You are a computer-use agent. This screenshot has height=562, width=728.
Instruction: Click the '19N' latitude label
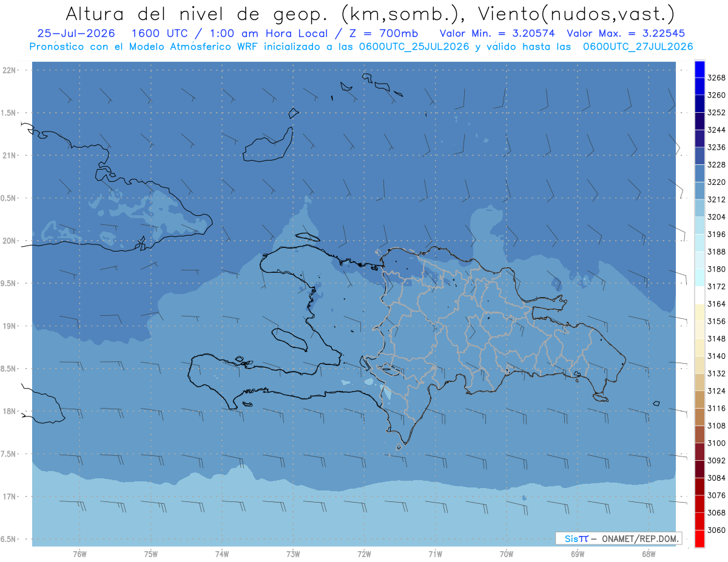tap(10, 326)
